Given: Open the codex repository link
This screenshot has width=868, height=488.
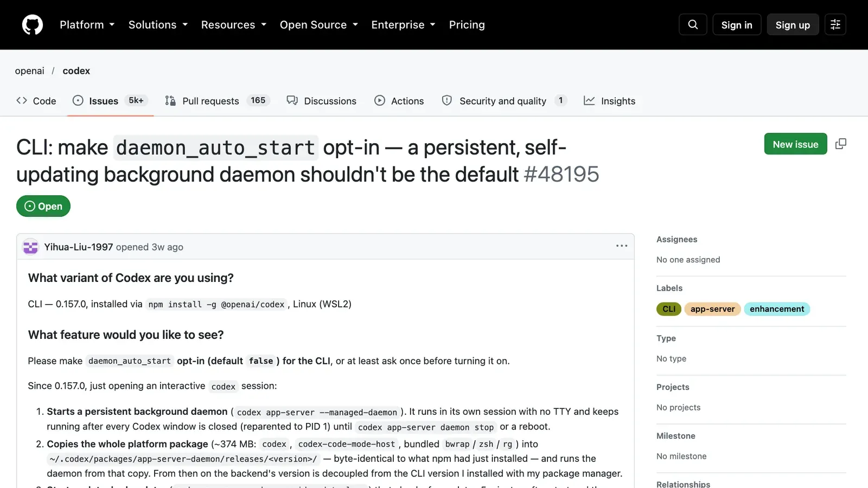Looking at the screenshot, I should pos(76,71).
